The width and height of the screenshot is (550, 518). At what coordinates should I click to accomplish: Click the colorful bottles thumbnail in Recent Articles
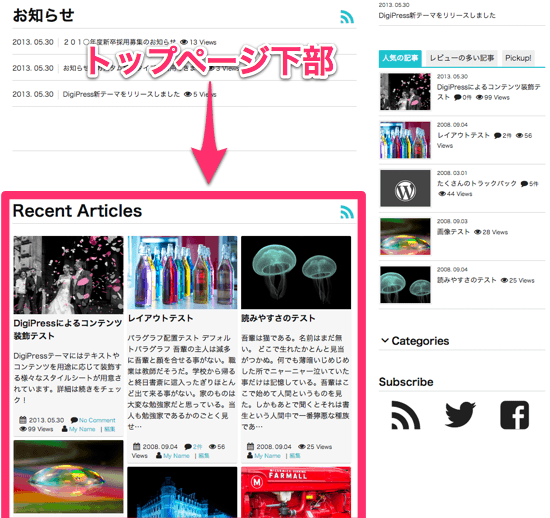(x=182, y=273)
